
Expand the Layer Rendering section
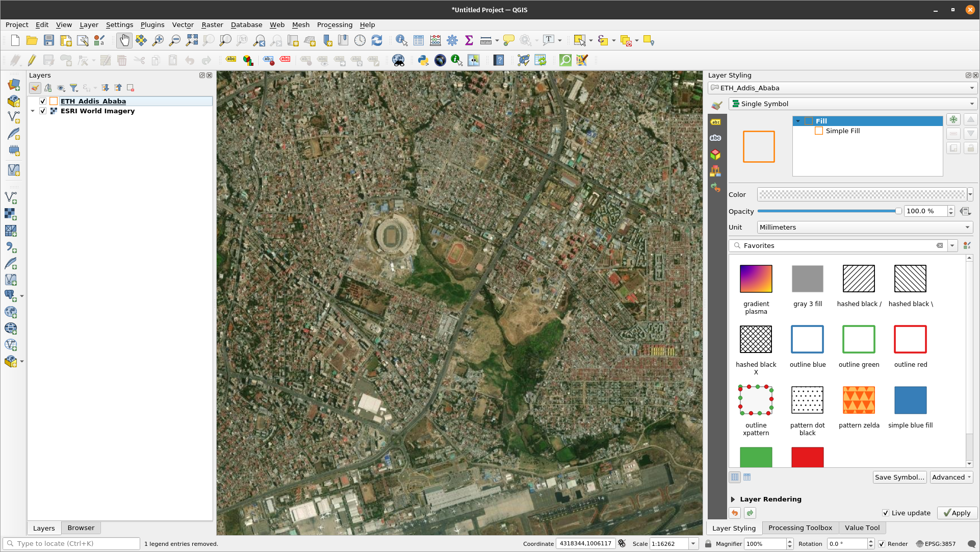pos(733,499)
